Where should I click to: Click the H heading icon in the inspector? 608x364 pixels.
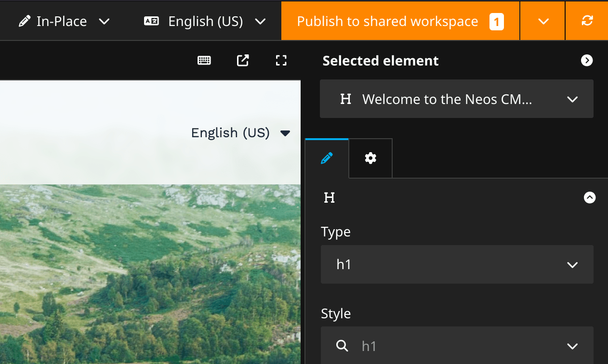point(329,197)
